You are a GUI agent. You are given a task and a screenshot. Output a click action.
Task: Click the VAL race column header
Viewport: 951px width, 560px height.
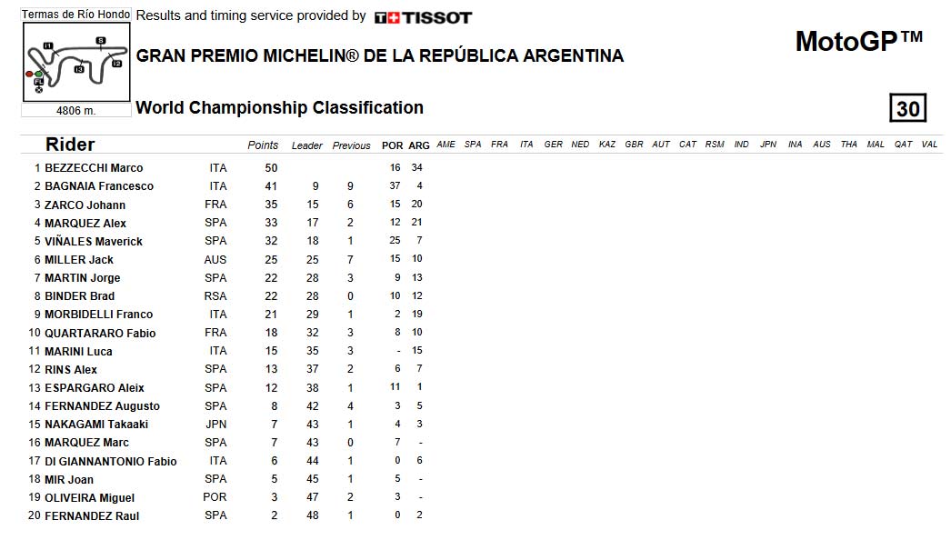pyautogui.click(x=929, y=145)
